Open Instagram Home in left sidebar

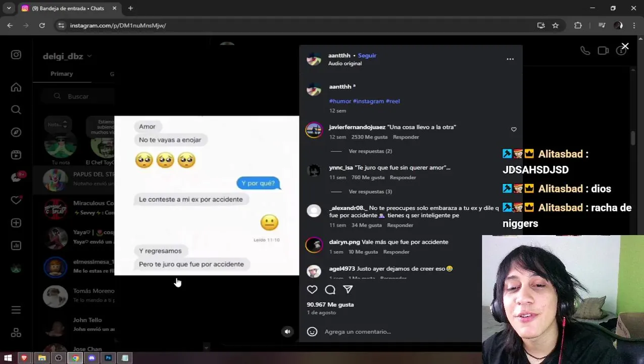click(x=16, y=87)
